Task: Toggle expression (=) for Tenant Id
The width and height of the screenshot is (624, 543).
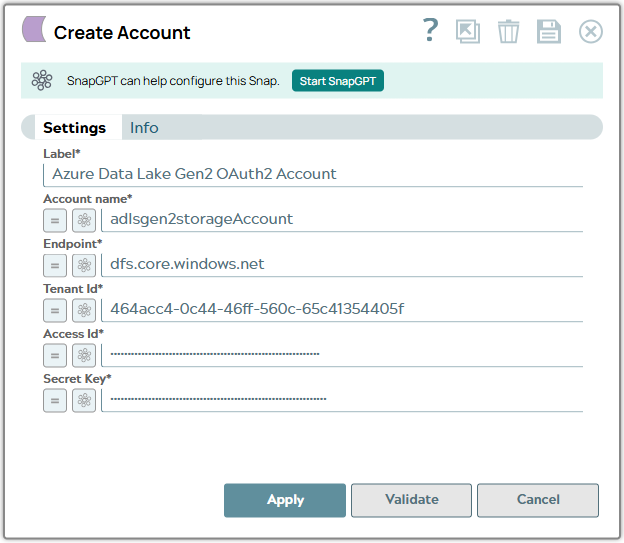Action: pyautogui.click(x=55, y=310)
